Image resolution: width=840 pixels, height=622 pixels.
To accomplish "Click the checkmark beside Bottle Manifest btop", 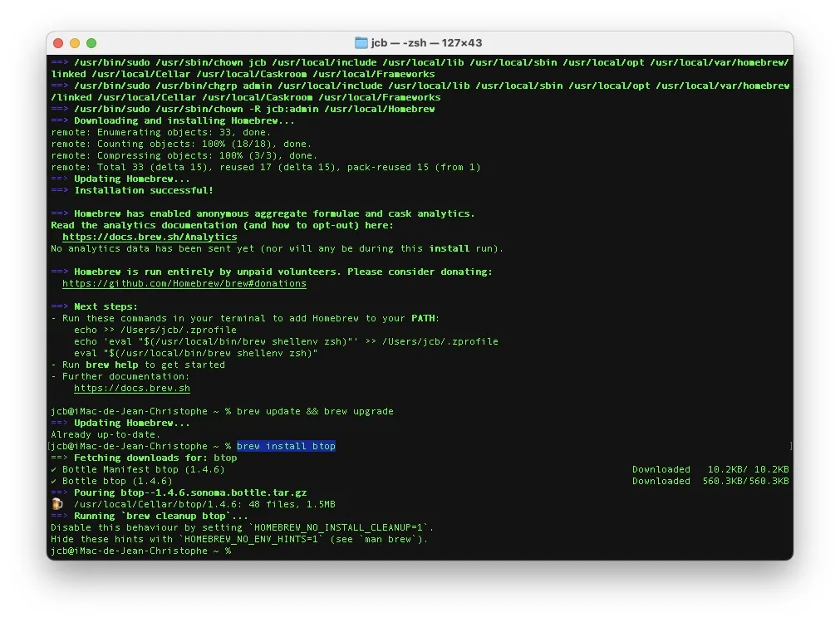I will [x=56, y=469].
